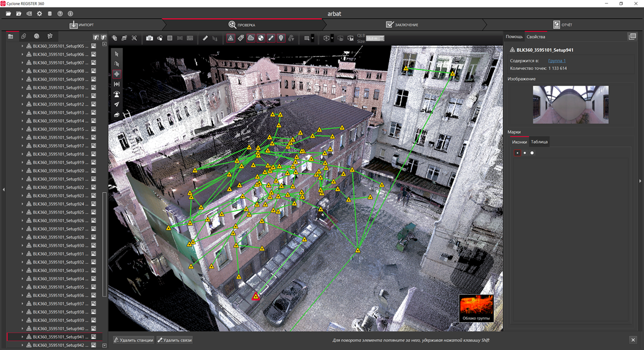The image size is (644, 350).
Task: Toggle setup triangle markers visibility
Action: click(x=230, y=38)
